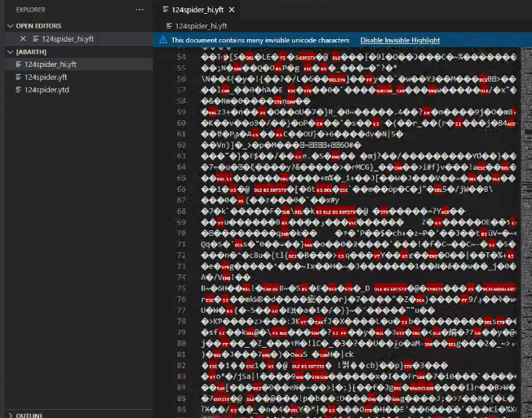Close 124spider_hi.yft in Open Editors list
This screenshot has height=418, width=532.
tap(24, 38)
